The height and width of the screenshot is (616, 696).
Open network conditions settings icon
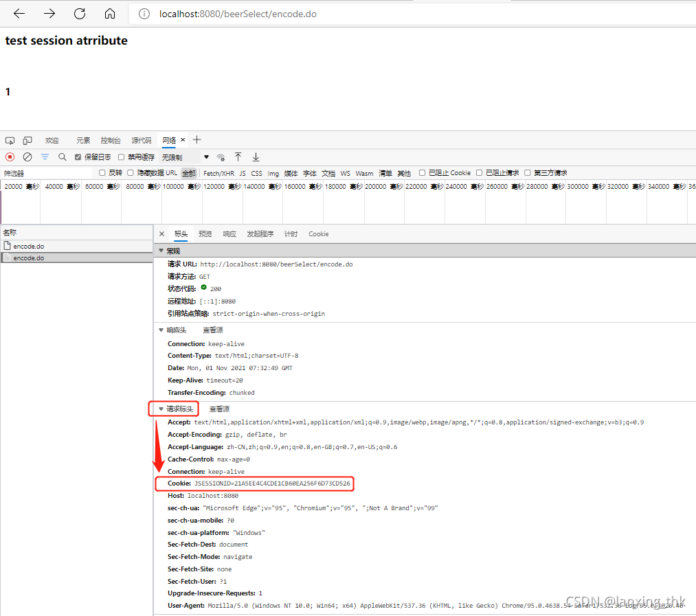point(221,157)
